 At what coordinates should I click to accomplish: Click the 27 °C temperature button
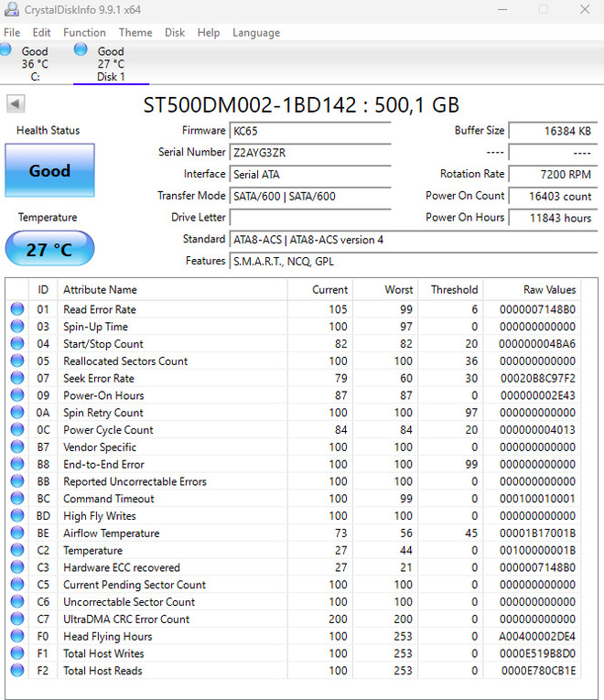click(x=49, y=249)
